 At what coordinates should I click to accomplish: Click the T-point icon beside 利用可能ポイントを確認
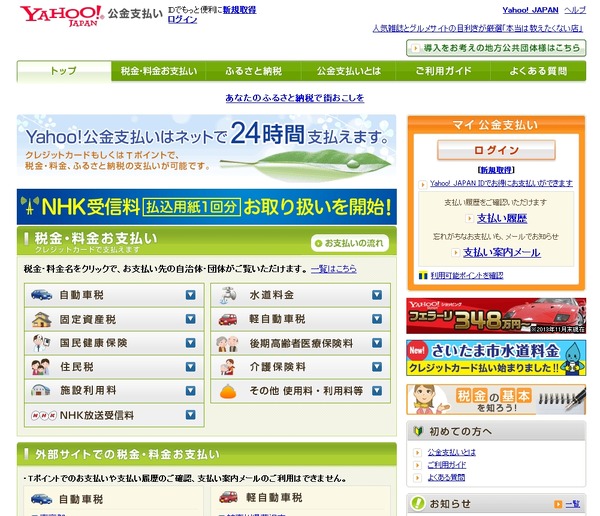pos(423,276)
